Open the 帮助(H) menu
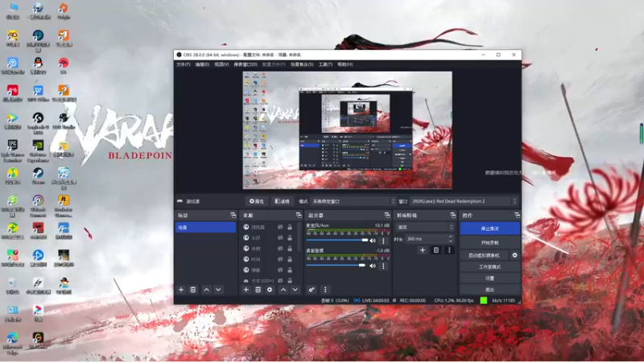The image size is (644, 362). pyautogui.click(x=345, y=64)
